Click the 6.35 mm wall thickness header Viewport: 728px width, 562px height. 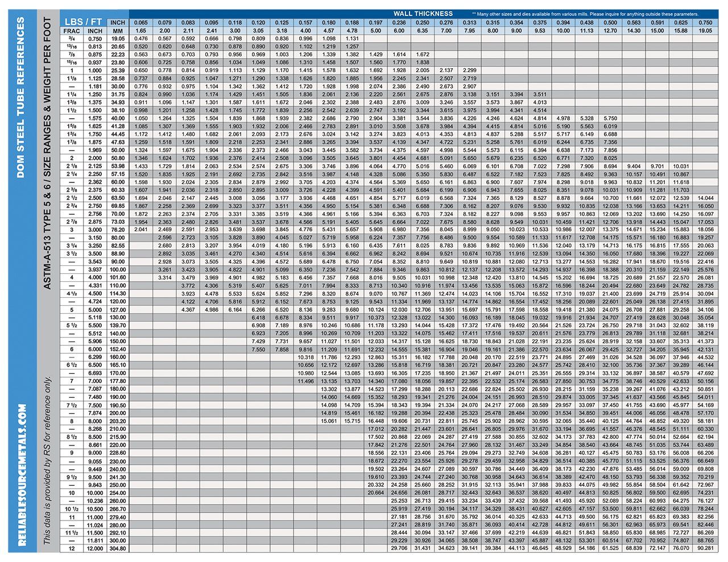423,31
